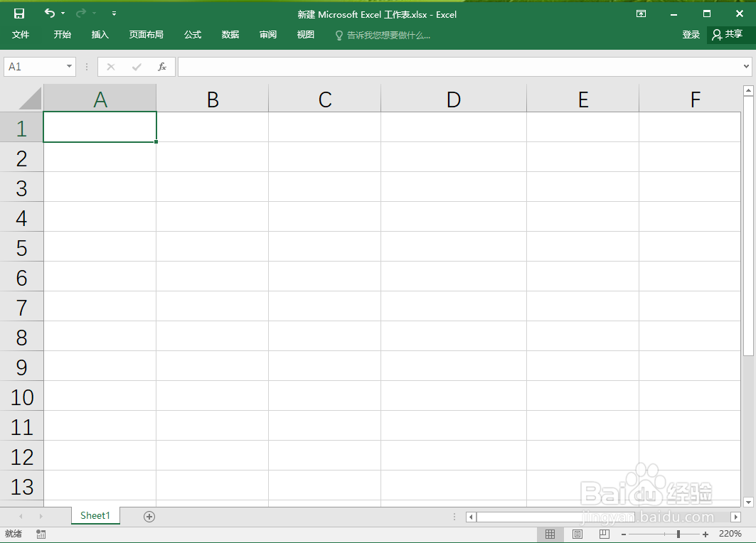Select column C header
The width and height of the screenshot is (756, 543).
(x=325, y=98)
